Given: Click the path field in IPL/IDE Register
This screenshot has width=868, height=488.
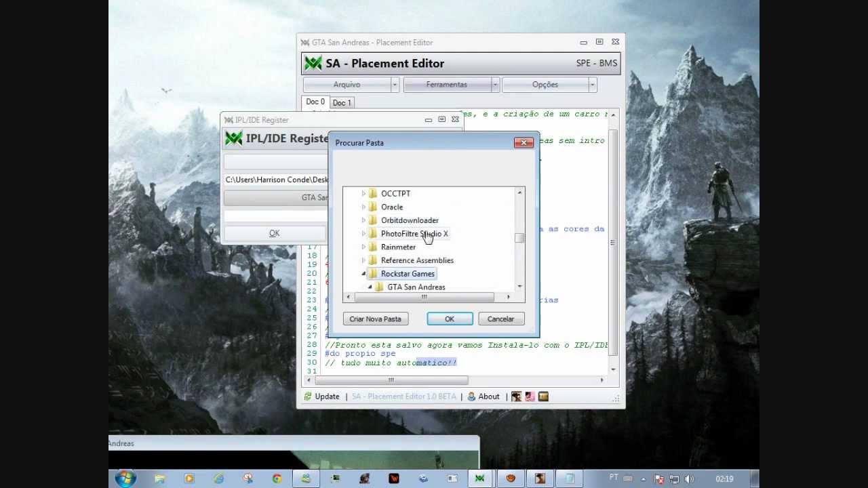Looking at the screenshot, I should point(276,180).
